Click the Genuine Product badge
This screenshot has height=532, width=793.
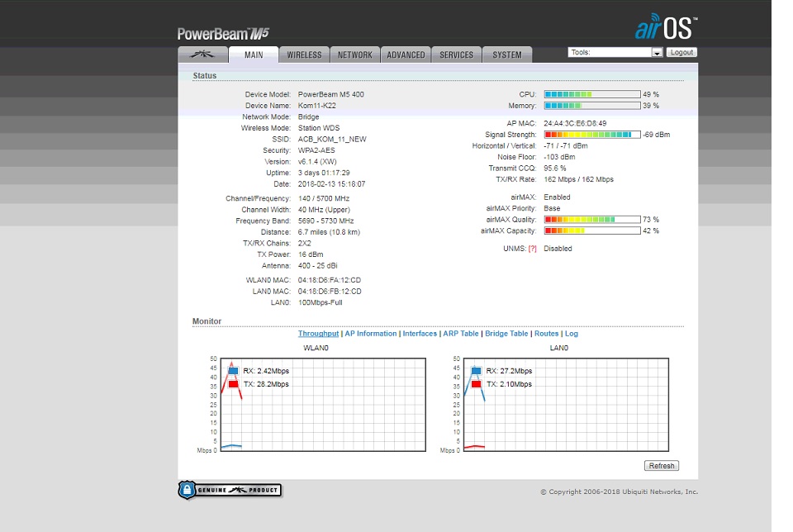pyautogui.click(x=230, y=490)
